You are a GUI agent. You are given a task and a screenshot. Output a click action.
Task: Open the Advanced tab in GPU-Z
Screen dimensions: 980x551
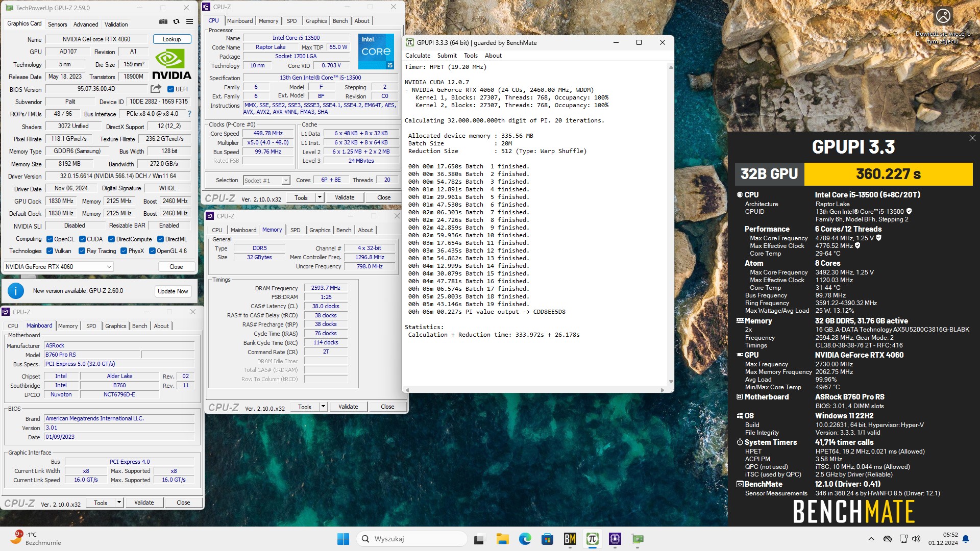(x=86, y=24)
